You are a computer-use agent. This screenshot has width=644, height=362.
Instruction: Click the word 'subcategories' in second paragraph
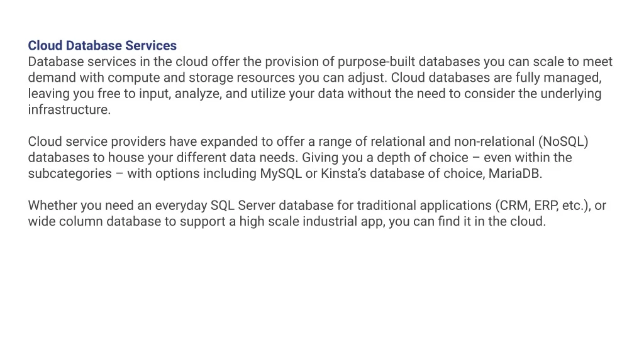click(69, 173)
